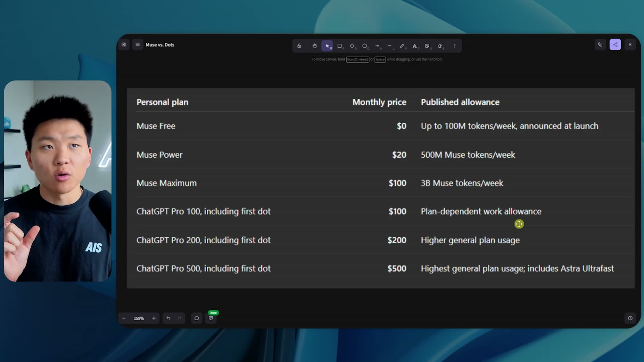
Task: Select the Line tool
Action: pyautogui.click(x=390, y=46)
